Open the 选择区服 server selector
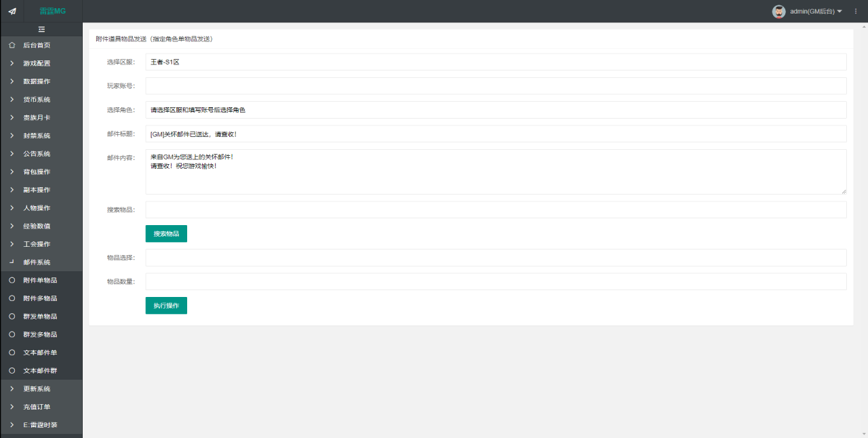868x438 pixels. point(496,62)
